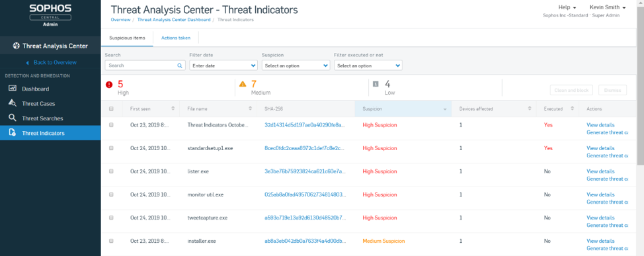The width and height of the screenshot is (644, 256).
Task: Click the Back to Overview arrow icon
Action: (x=28, y=62)
